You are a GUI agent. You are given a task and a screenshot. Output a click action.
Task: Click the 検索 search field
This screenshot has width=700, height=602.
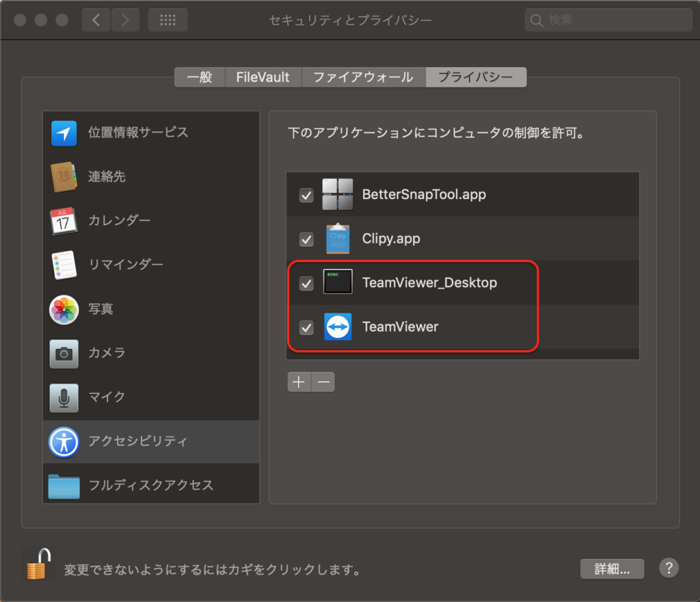[x=607, y=20]
